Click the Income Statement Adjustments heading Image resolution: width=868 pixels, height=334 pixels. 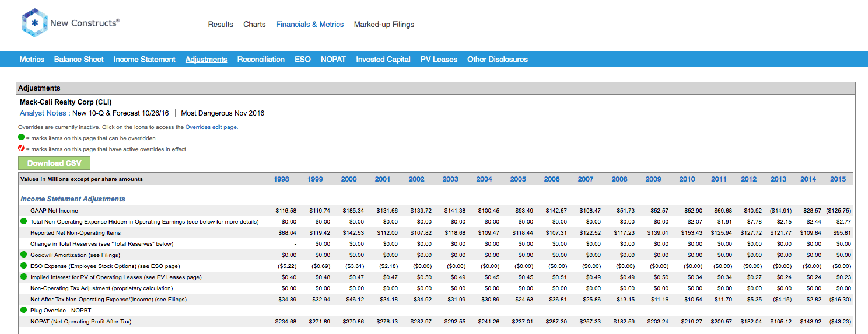point(73,199)
